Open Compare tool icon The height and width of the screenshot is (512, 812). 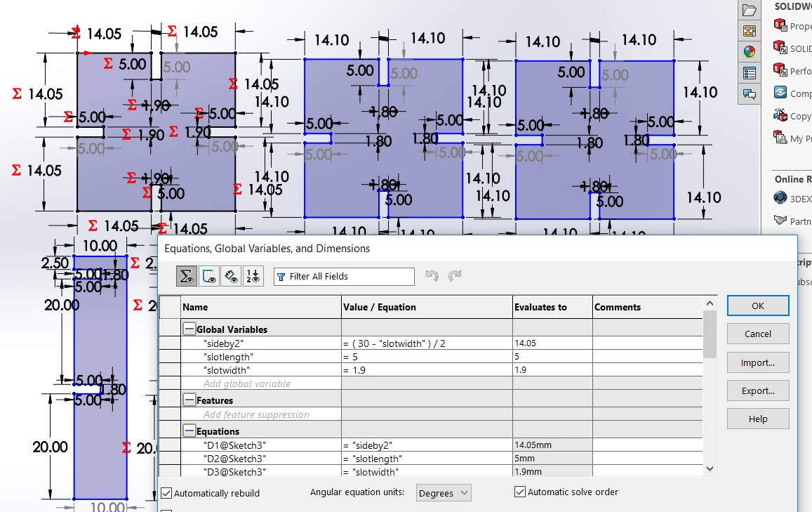tap(780, 93)
